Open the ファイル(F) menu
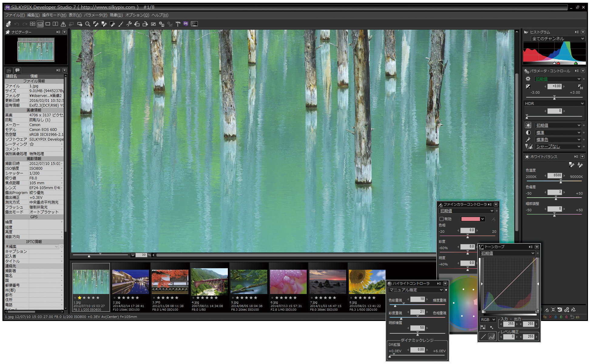Viewport: 591px width, 364px height. (15, 15)
